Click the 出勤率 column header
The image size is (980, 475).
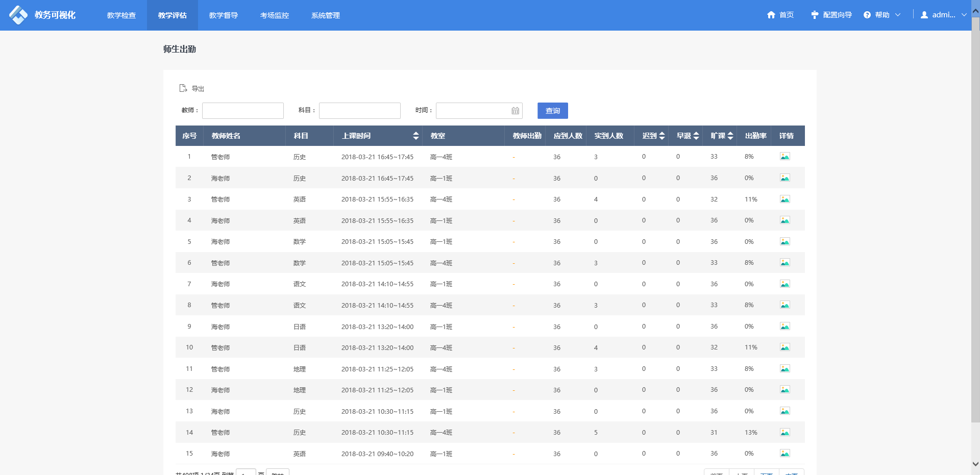coord(756,136)
